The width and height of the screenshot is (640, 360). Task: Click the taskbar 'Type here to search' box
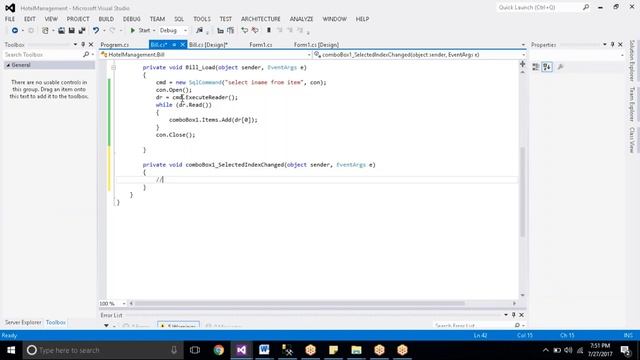coord(102,350)
